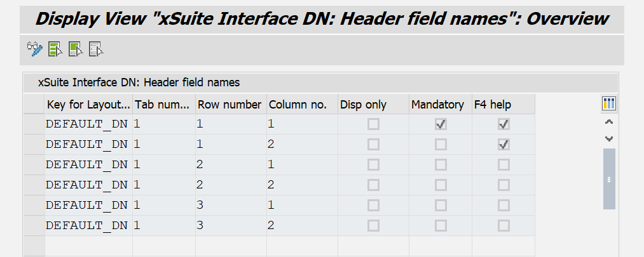This screenshot has width=644, height=257.
Task: Open the table column configuration icon
Action: [609, 104]
